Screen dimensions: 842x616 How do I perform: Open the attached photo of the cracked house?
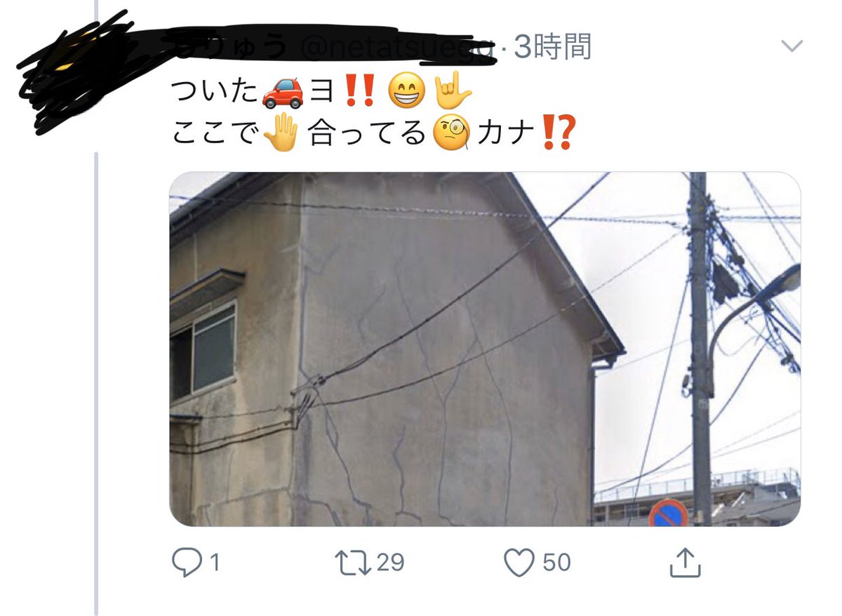pos(485,349)
